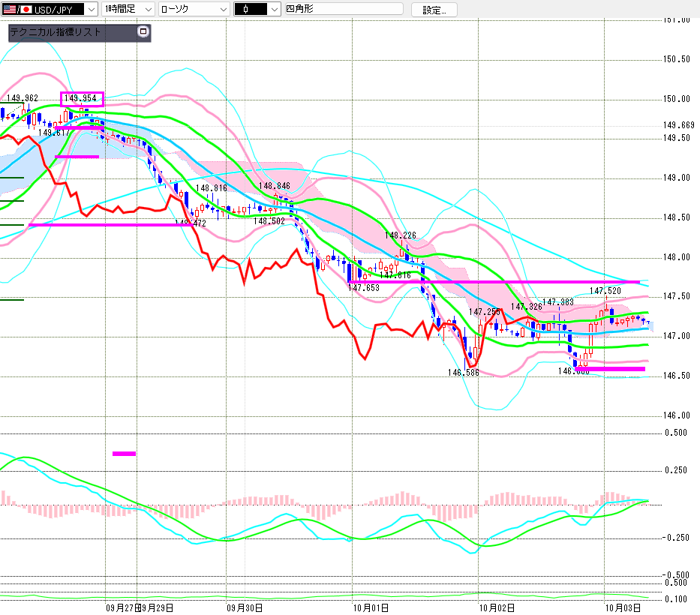This screenshot has width=700, height=615.
Task: Click the 09月30日 date on time axis
Action: pyautogui.click(x=245, y=607)
